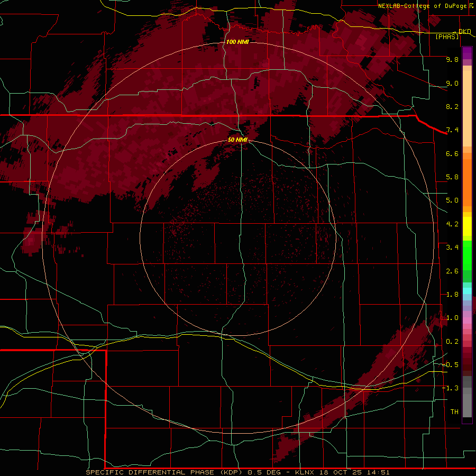Click the NEXLAB logo mark after DuPage

(x=471, y=6)
